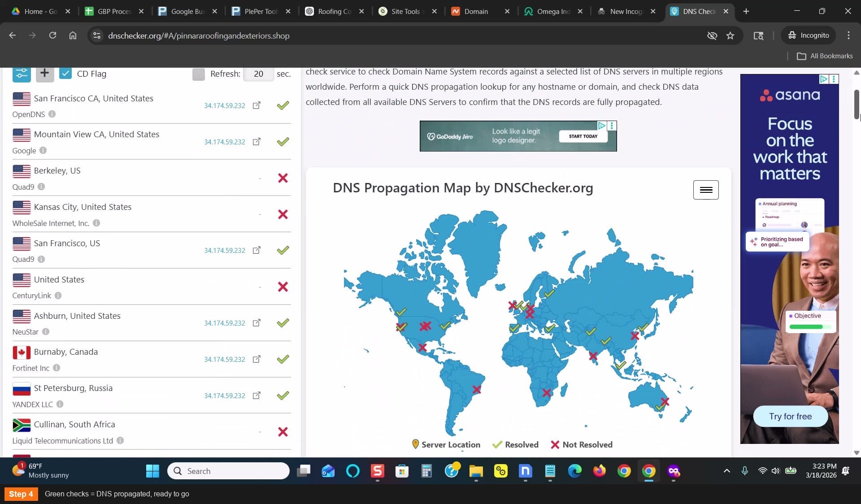Click the plus add-server button

coord(44,74)
